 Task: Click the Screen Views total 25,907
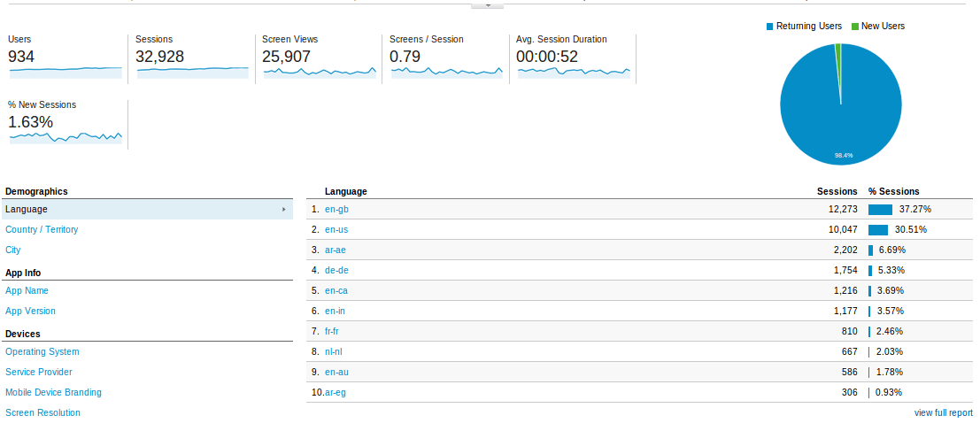click(286, 57)
